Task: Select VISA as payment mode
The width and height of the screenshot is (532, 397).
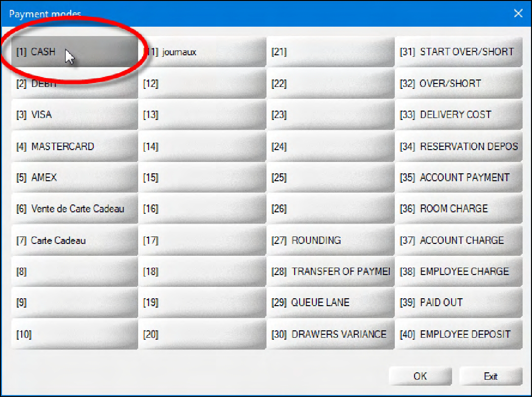Action: (x=74, y=115)
